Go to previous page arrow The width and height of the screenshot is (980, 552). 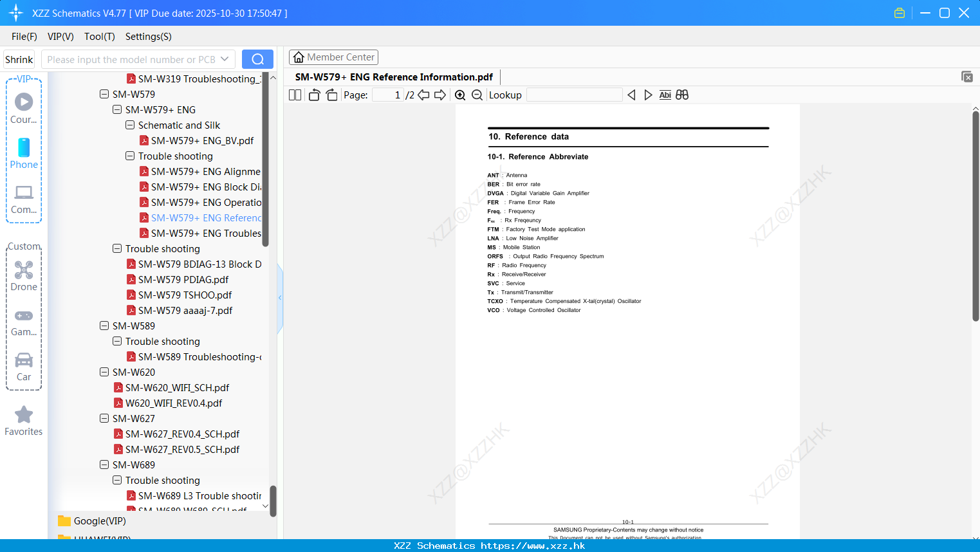[x=423, y=95]
